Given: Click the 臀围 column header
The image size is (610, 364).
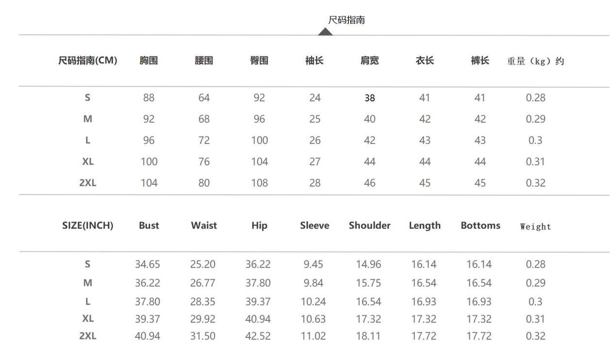Looking at the screenshot, I should (x=259, y=61).
